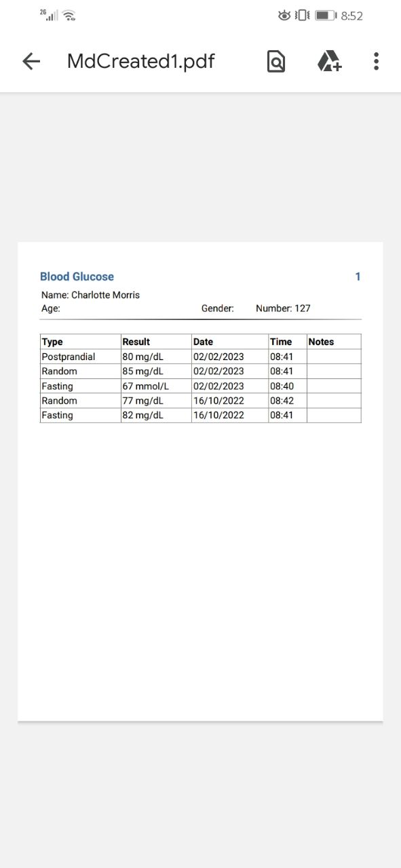Open the find-in-document search icon
This screenshot has width=401, height=868.
[275, 62]
